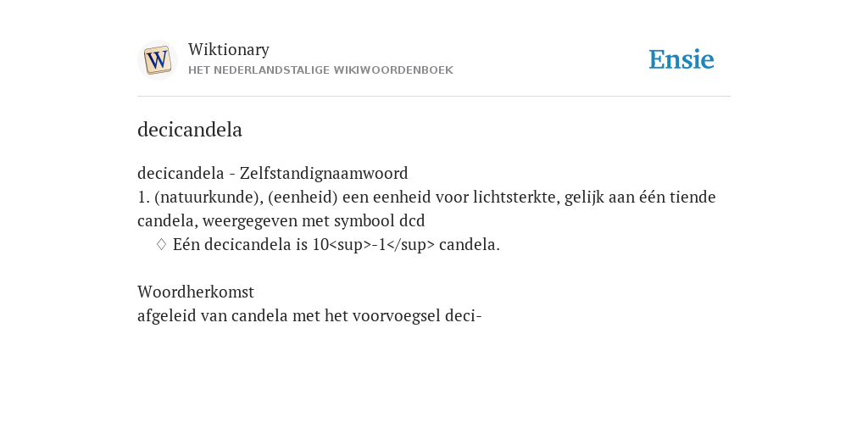
Task: Click the Woordherkomst section label
Action: 196,292
